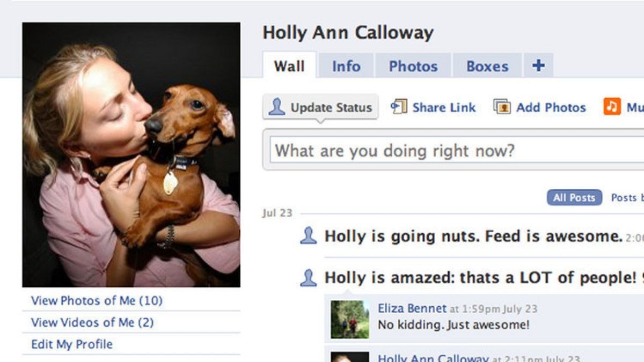Select the All Posts filter
Viewport: 644px width, 362px height.
574,197
